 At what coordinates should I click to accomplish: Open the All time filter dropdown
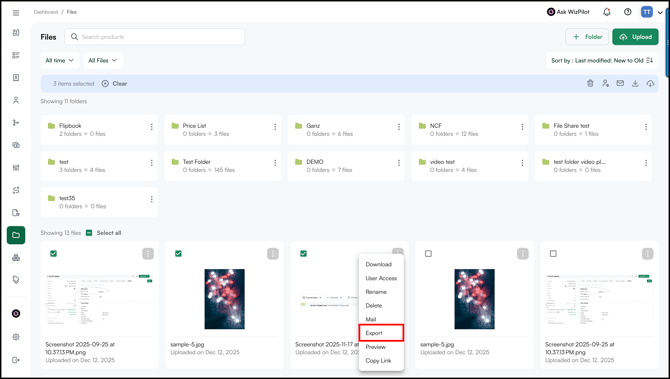coord(60,60)
